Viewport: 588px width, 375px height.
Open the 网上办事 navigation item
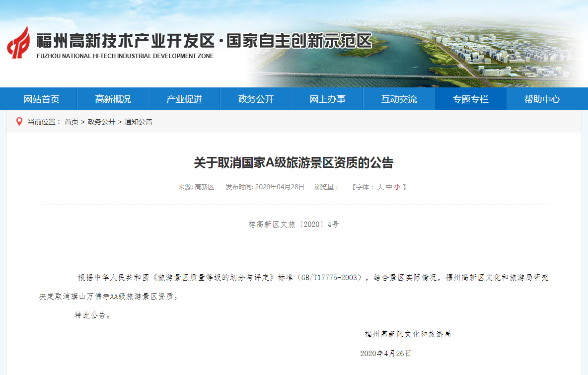[328, 99]
